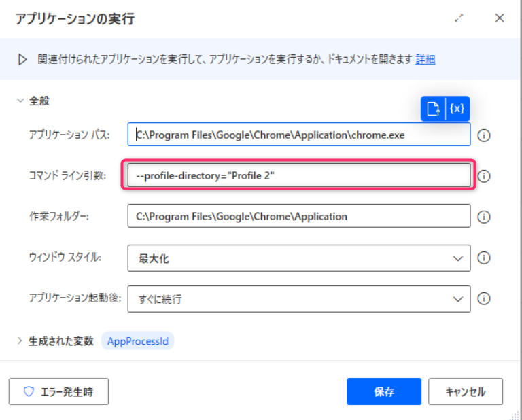
Task: Click the run action play icon
Action: click(22, 60)
